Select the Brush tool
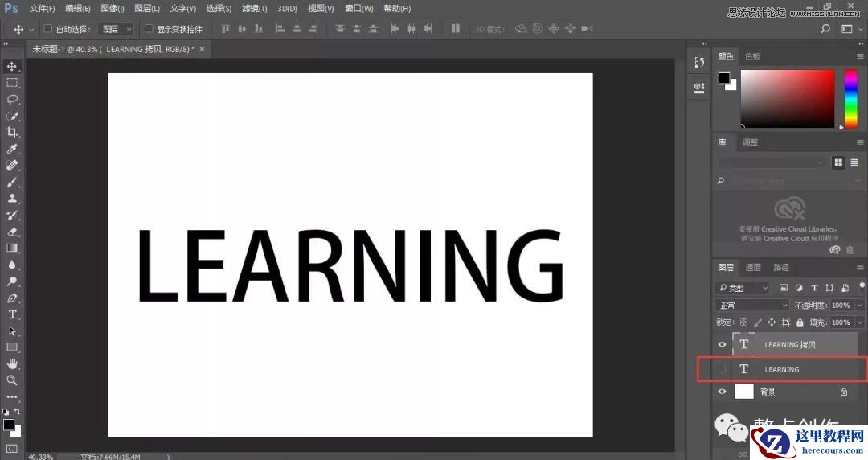The width and height of the screenshot is (868, 460). coord(11,182)
